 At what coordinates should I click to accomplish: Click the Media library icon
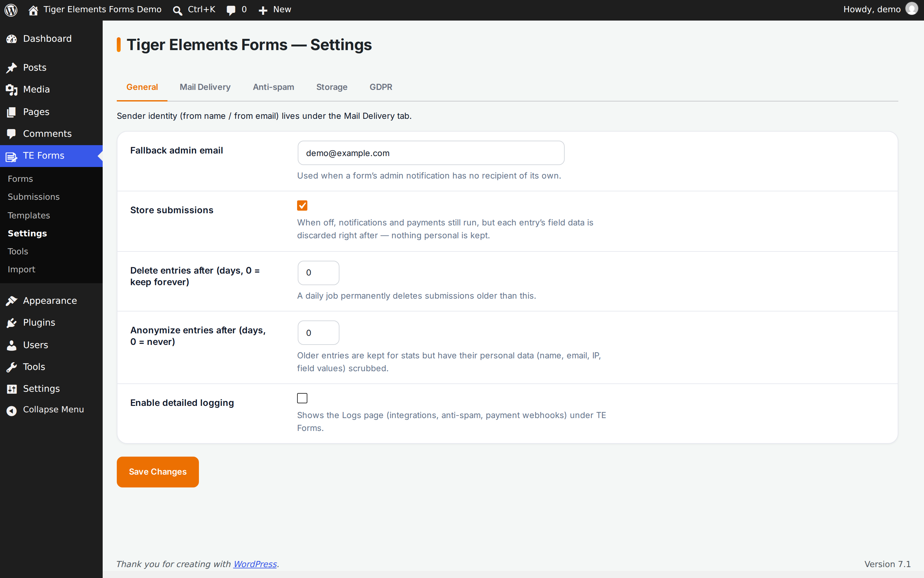pyautogui.click(x=12, y=90)
